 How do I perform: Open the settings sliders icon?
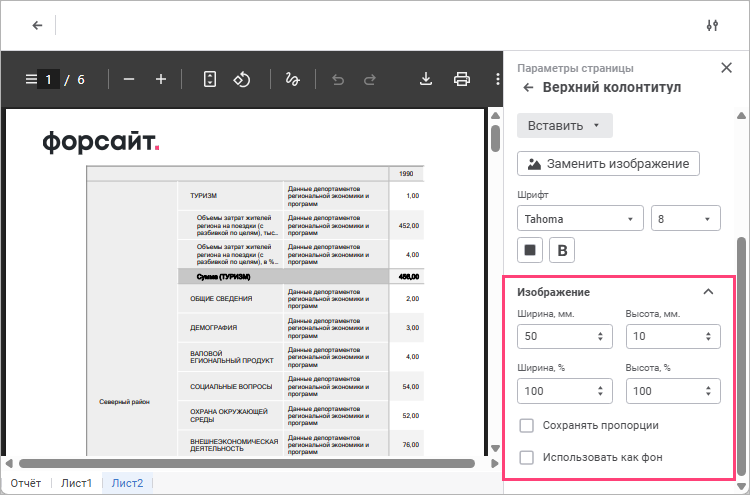pyautogui.click(x=712, y=25)
